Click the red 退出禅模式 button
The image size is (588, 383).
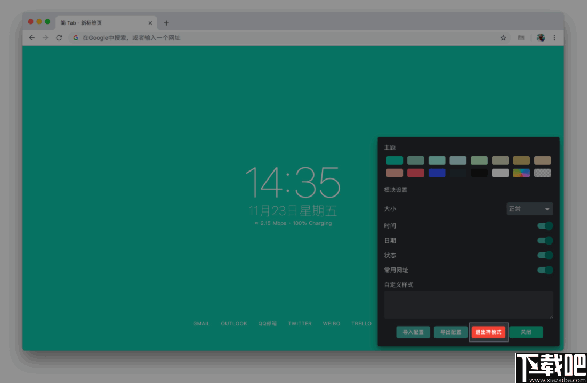coord(488,332)
